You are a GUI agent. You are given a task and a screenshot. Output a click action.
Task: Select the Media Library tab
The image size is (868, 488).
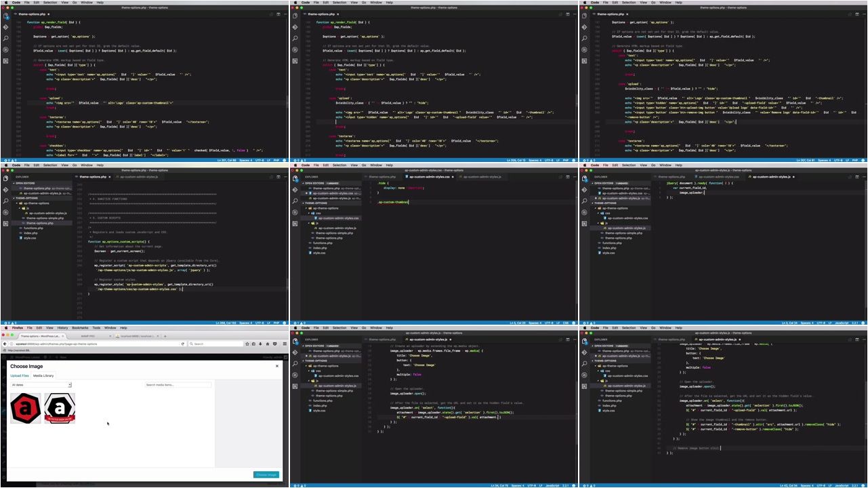43,375
